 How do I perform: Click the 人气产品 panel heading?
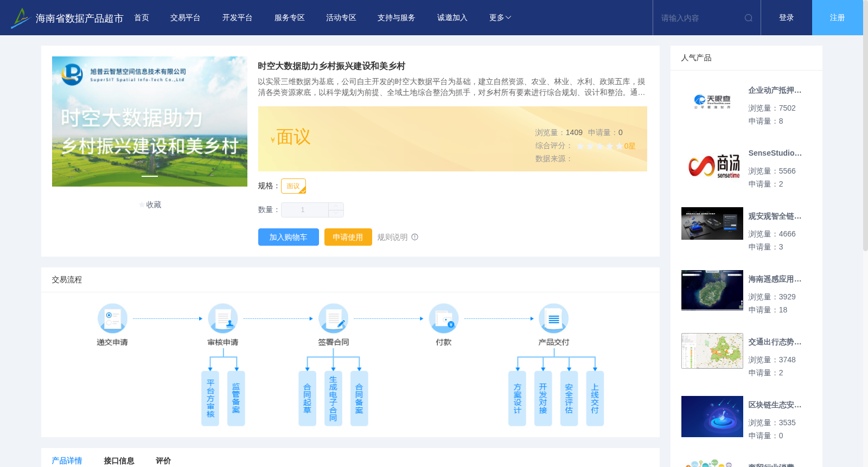coord(696,58)
